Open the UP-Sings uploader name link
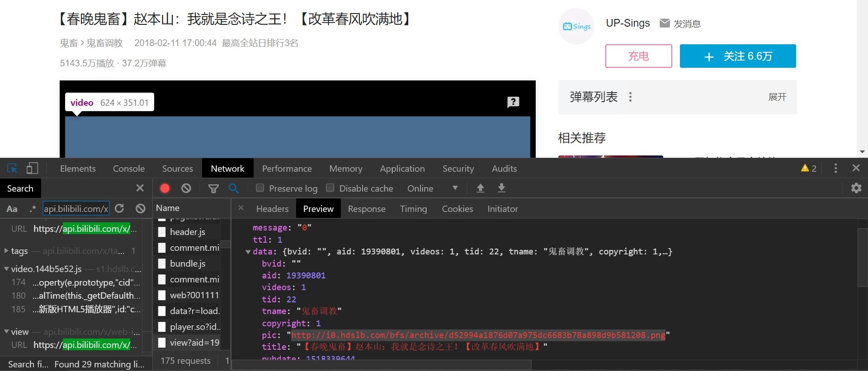The height and width of the screenshot is (371, 868). [628, 23]
